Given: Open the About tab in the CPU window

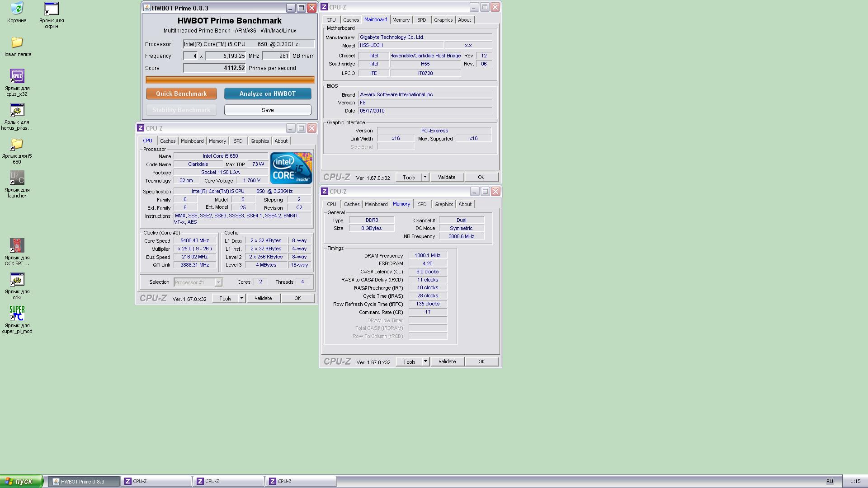Looking at the screenshot, I should [281, 141].
